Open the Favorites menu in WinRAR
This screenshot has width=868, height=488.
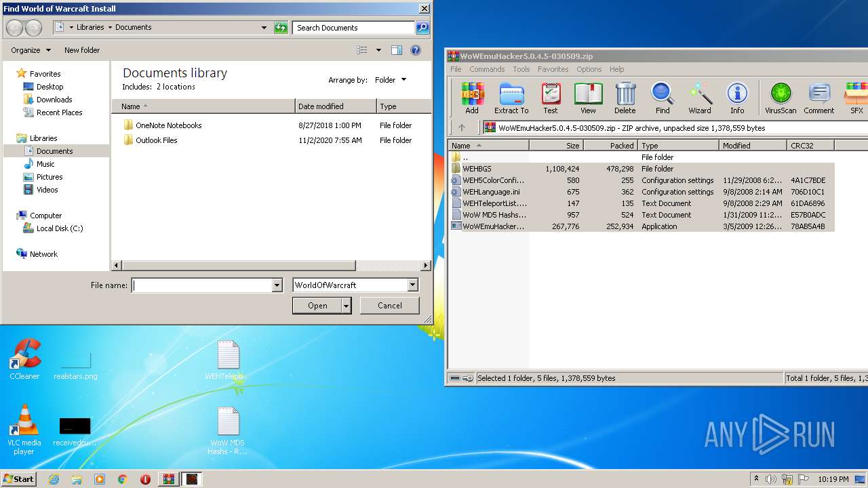pyautogui.click(x=553, y=69)
